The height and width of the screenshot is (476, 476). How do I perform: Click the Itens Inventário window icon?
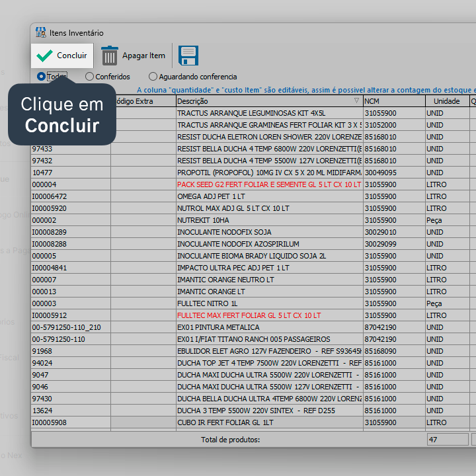[x=41, y=32]
